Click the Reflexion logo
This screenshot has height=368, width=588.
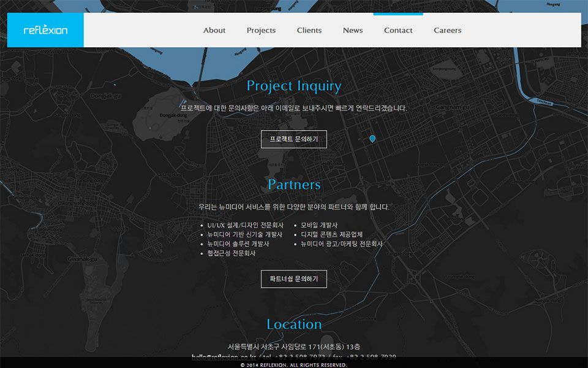click(x=45, y=30)
